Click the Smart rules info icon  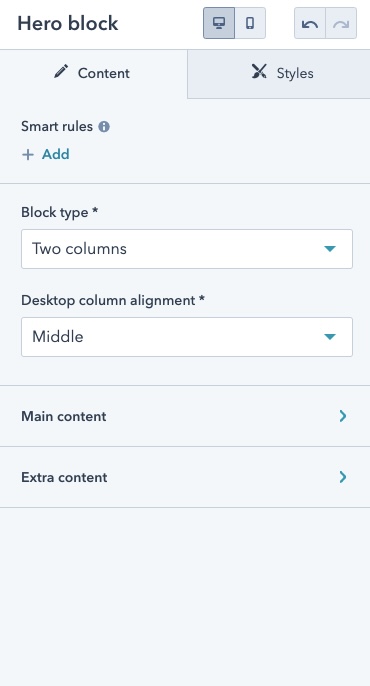104,127
